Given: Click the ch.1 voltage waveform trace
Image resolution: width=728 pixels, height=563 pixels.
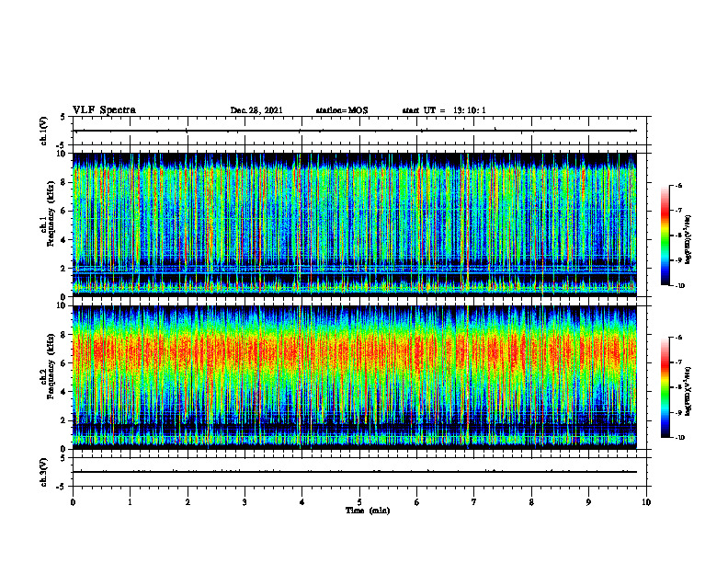Looking at the screenshot, I should coord(355,131).
